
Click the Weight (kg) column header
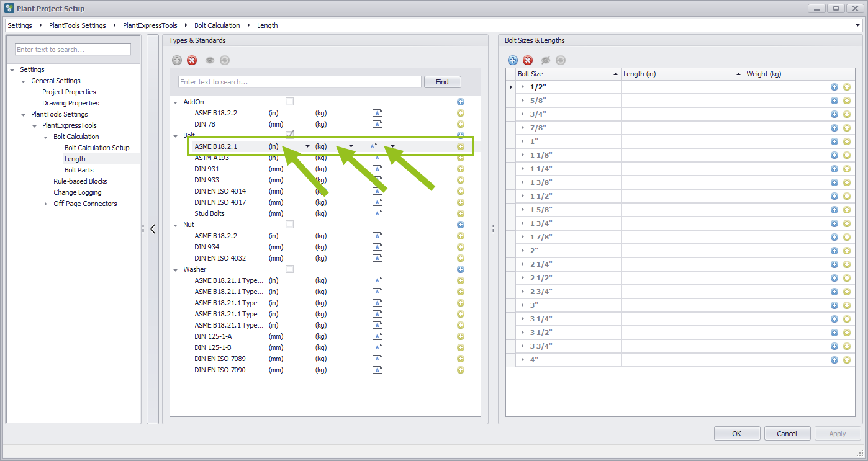tap(799, 74)
